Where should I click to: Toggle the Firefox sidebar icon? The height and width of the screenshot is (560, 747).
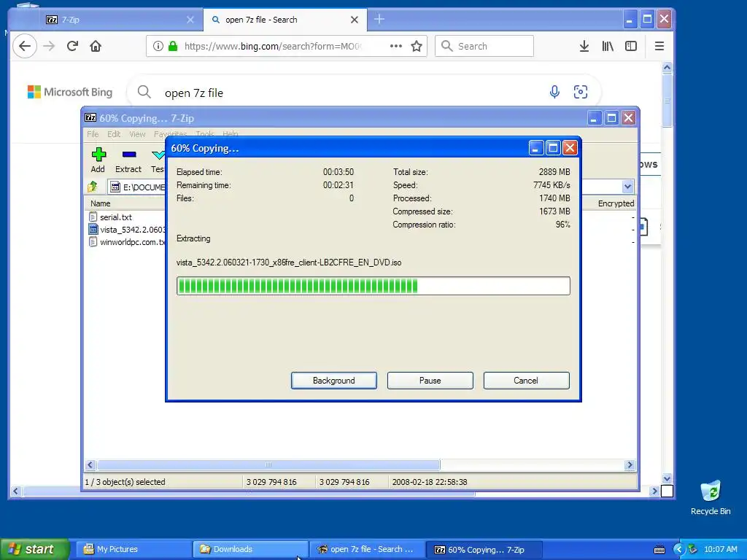[631, 46]
